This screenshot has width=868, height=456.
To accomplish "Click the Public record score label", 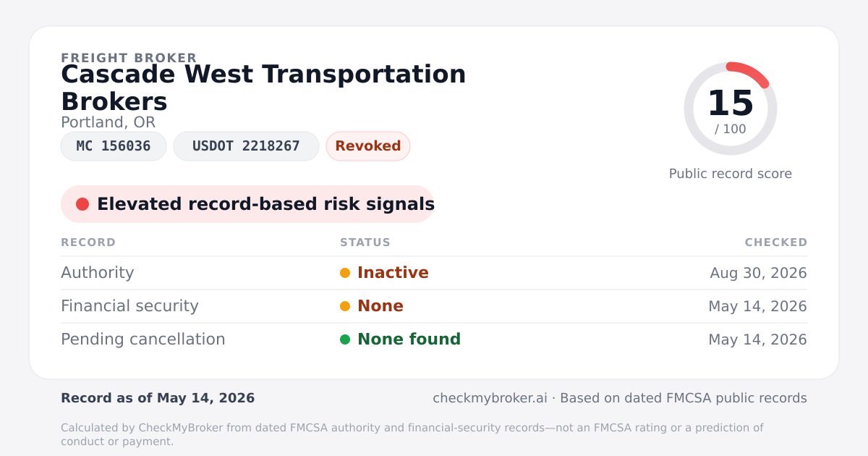I will tap(731, 174).
